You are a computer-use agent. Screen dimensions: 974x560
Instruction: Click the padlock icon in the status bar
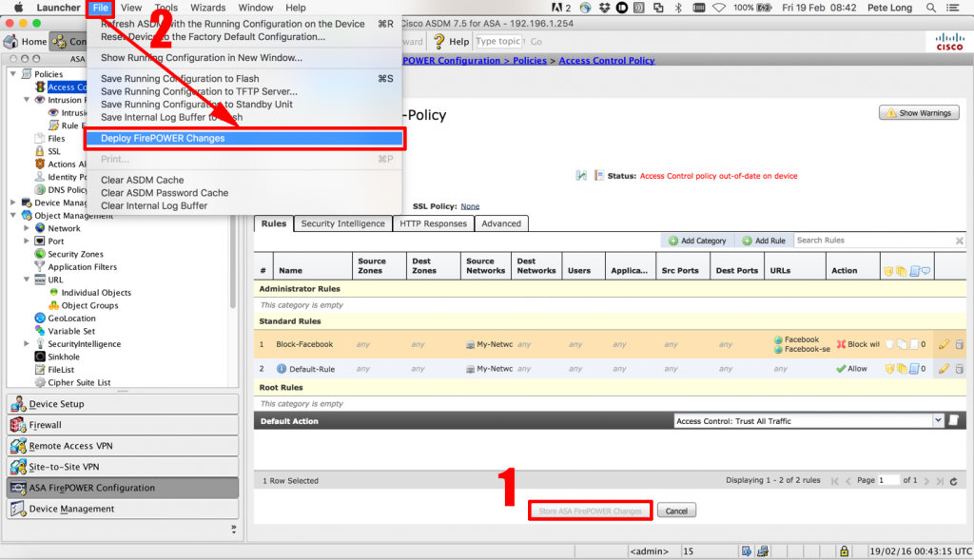click(x=844, y=550)
